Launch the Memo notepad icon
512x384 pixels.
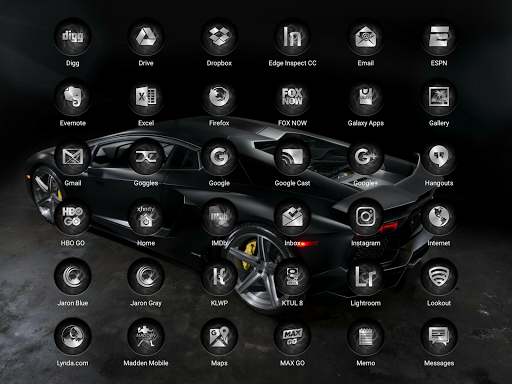[x=366, y=337]
